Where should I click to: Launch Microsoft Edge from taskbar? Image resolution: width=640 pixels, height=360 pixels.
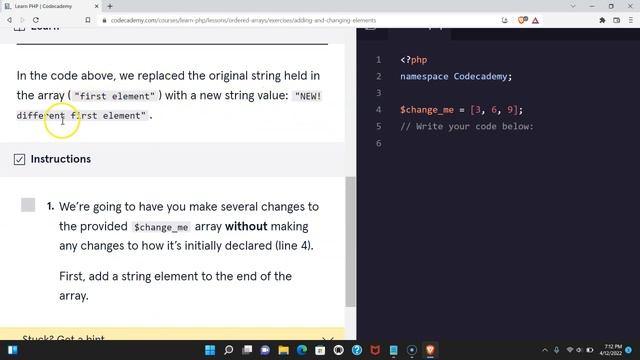(302, 350)
